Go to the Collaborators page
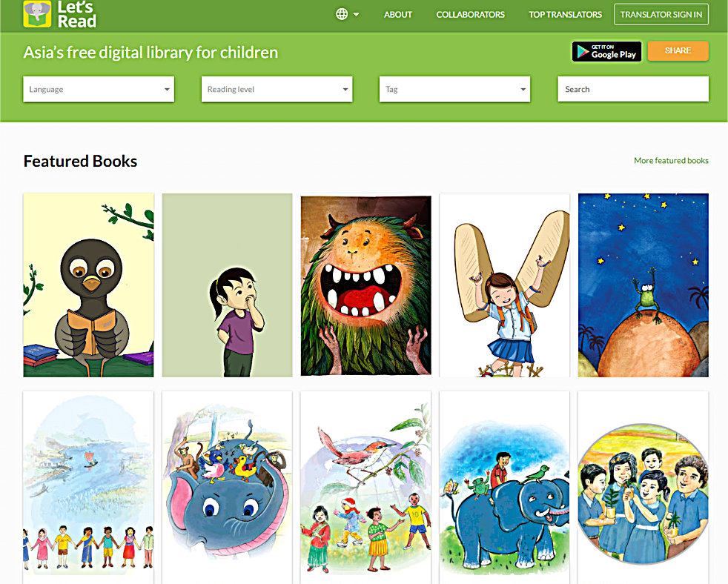 coord(470,15)
